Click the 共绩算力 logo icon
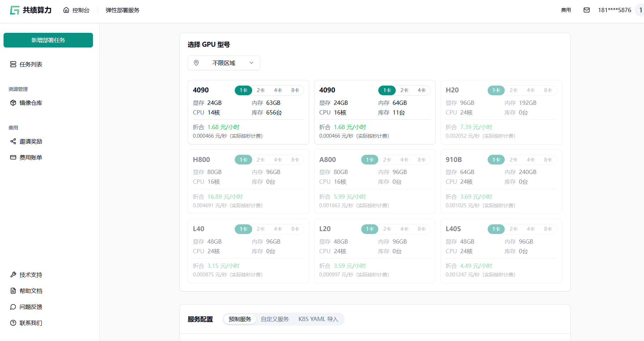Viewport: 644px width, 341px height. [x=15, y=10]
